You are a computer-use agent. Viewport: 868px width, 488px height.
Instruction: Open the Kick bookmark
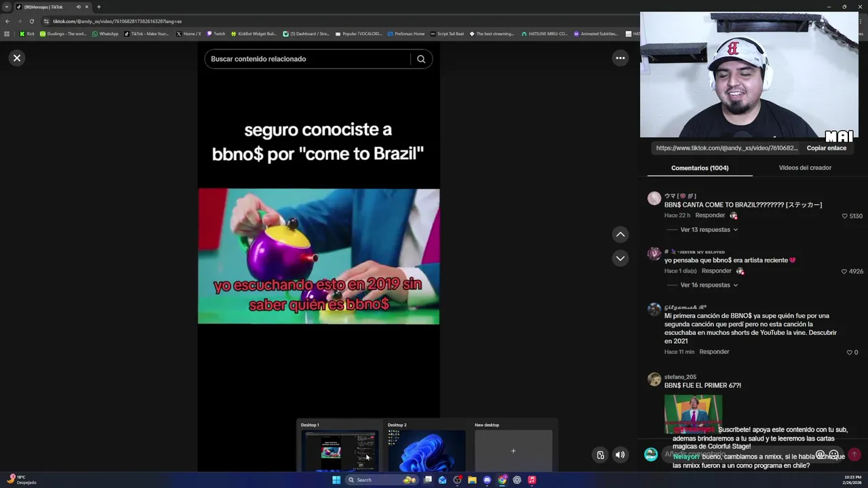(x=27, y=34)
